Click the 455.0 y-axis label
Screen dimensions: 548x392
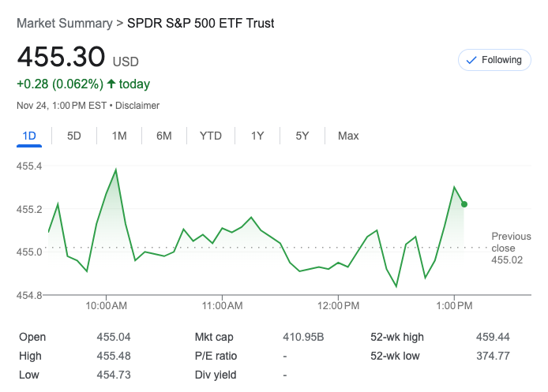pyautogui.click(x=29, y=252)
